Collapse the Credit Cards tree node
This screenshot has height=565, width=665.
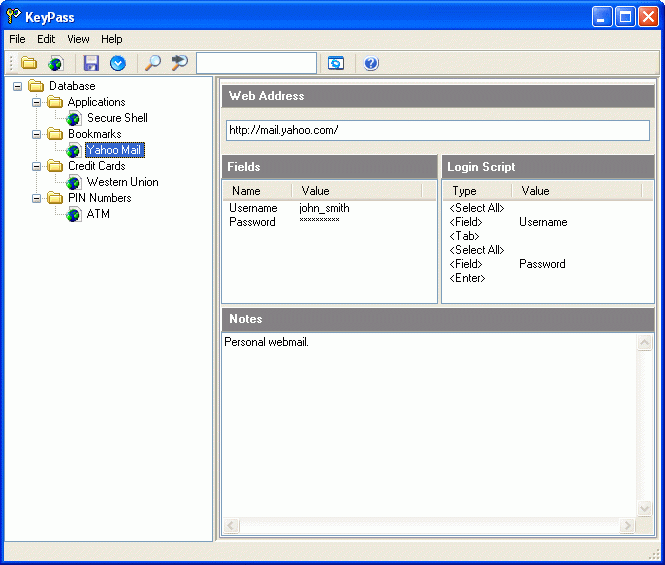(36, 166)
